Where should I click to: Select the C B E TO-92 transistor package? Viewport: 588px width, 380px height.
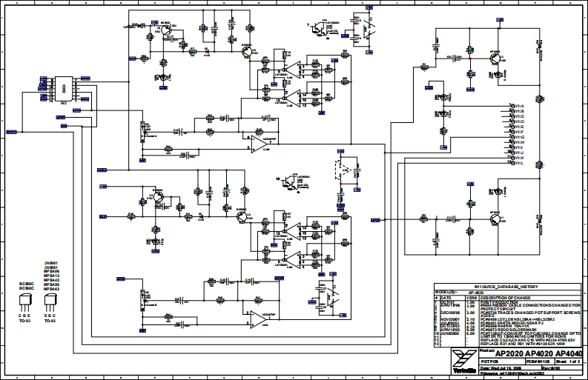24,304
